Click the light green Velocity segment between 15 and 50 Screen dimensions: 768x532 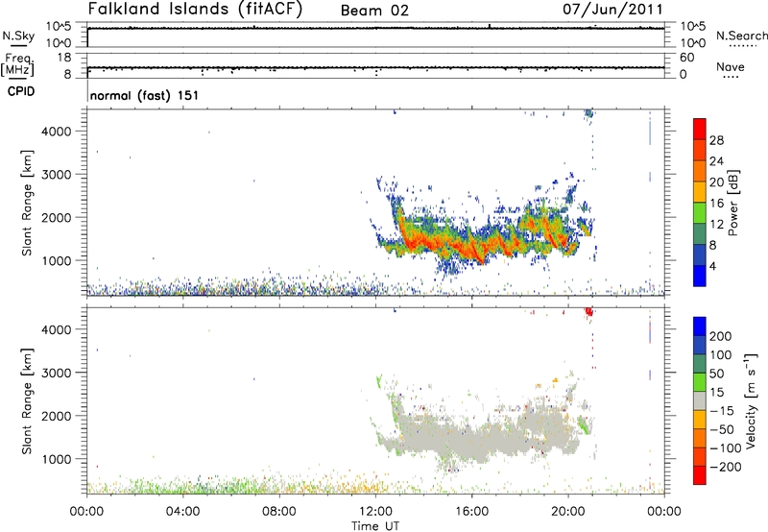coord(700,382)
